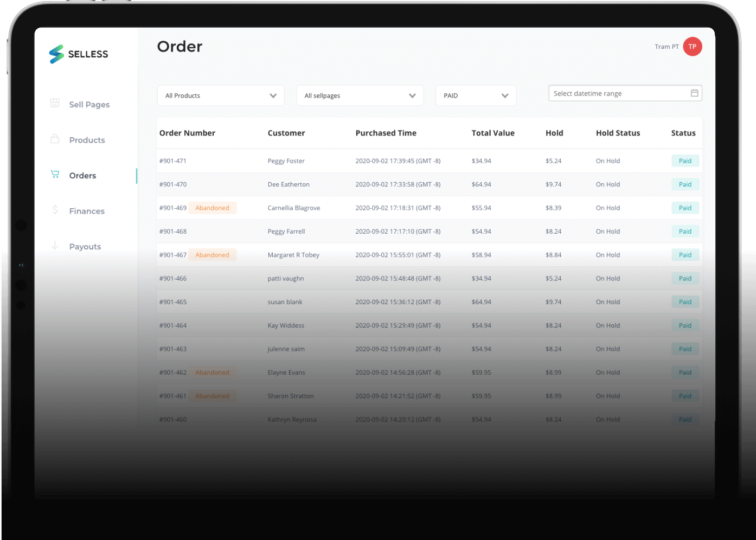Viewport: 756px width, 540px height.
Task: Go to Finances in the sidebar
Action: click(x=87, y=211)
